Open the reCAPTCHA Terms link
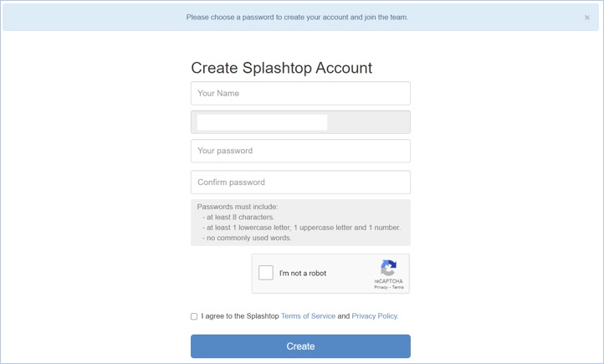 click(x=398, y=287)
